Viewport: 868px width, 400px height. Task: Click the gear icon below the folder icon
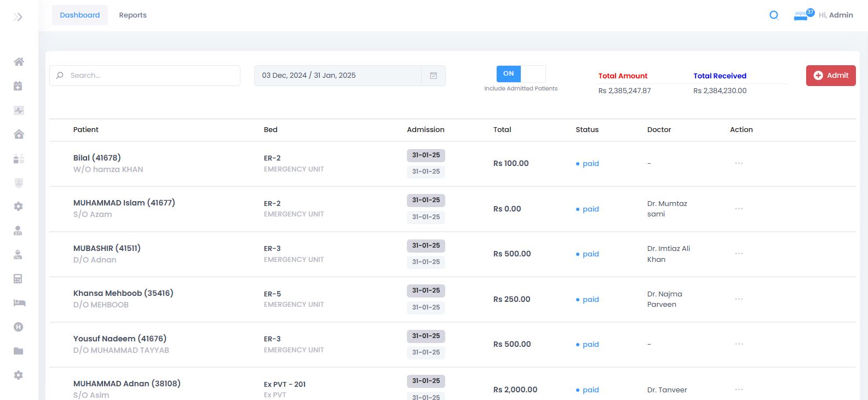19,375
